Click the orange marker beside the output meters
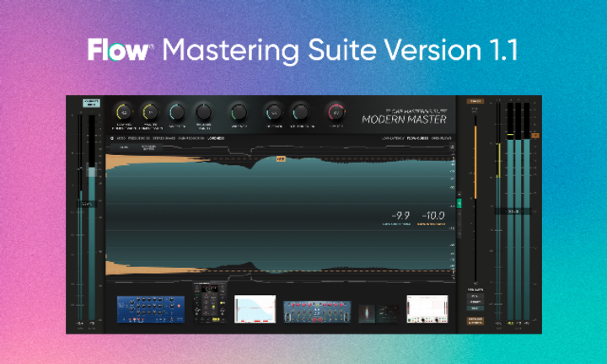607x364 pixels. click(x=535, y=136)
